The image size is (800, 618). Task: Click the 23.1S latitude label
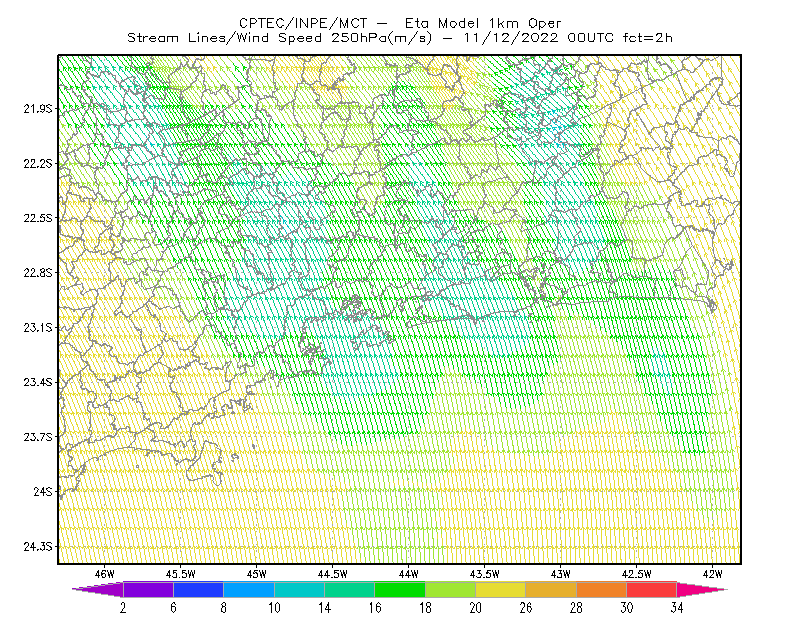pyautogui.click(x=38, y=327)
